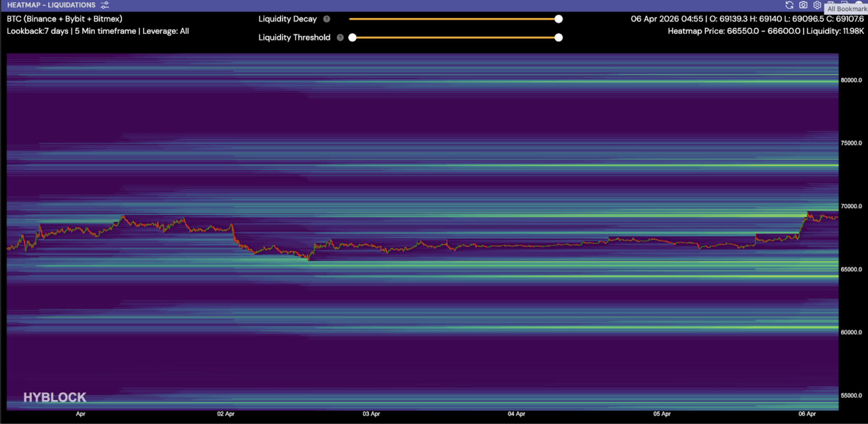Click the Liquidity Threshold label
868x424 pixels.
click(x=294, y=38)
